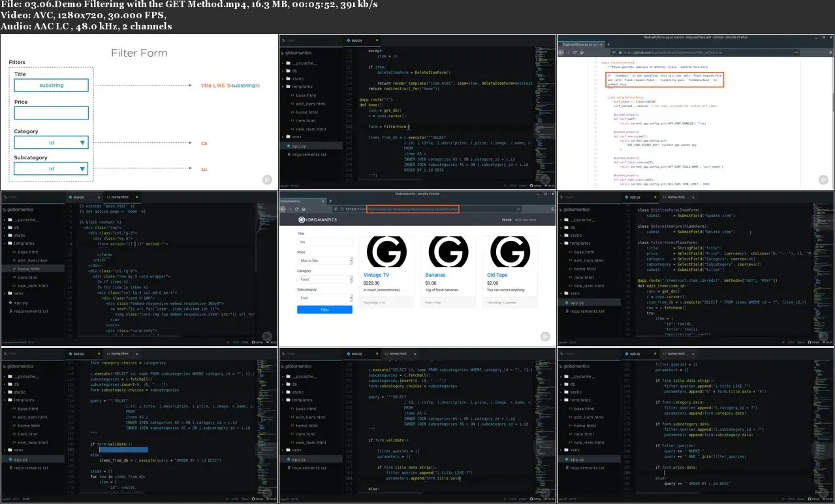Open the Bananas item link
This screenshot has width=835, height=504.
[435, 275]
